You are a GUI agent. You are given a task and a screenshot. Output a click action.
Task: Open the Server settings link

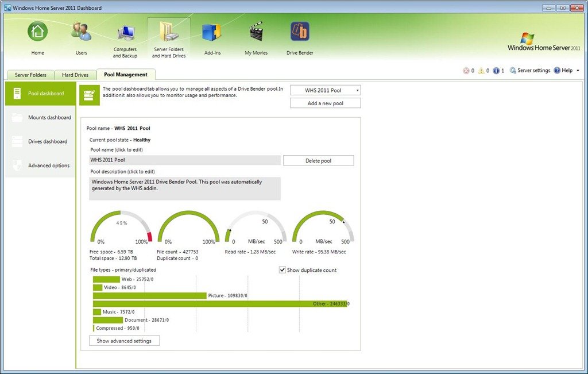coord(533,71)
